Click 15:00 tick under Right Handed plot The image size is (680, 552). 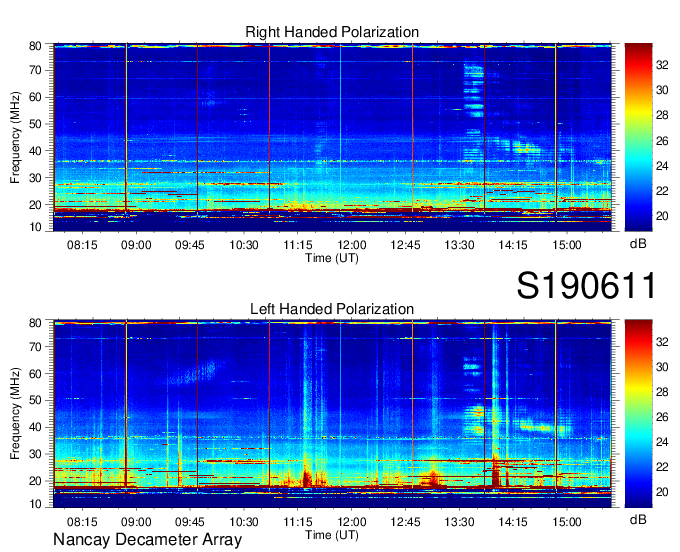[567, 245]
